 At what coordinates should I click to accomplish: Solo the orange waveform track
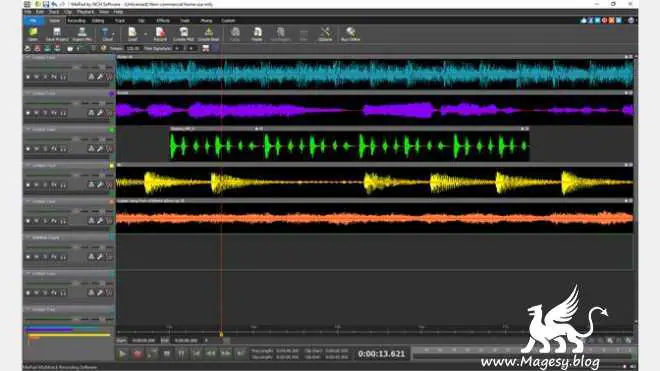click(45, 220)
